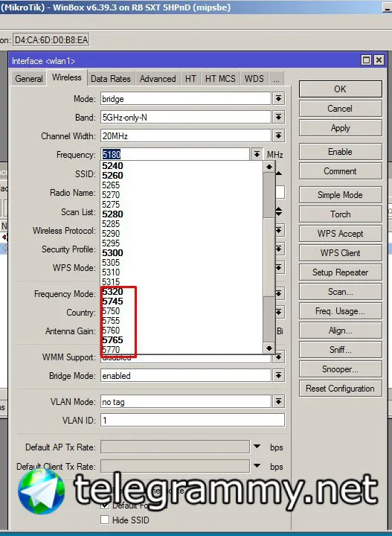Add a Comment to the interface
Screen dimensions: 392x536
(x=341, y=171)
